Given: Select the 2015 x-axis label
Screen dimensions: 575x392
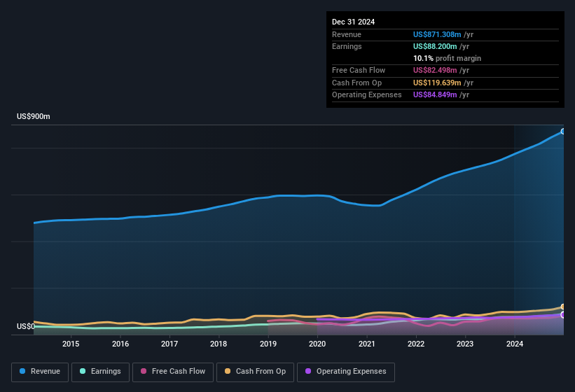Looking at the screenshot, I should point(71,344).
